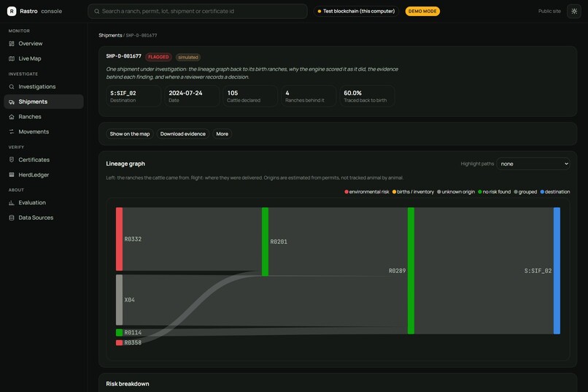Click the Rastro logo icon

pyautogui.click(x=12, y=11)
